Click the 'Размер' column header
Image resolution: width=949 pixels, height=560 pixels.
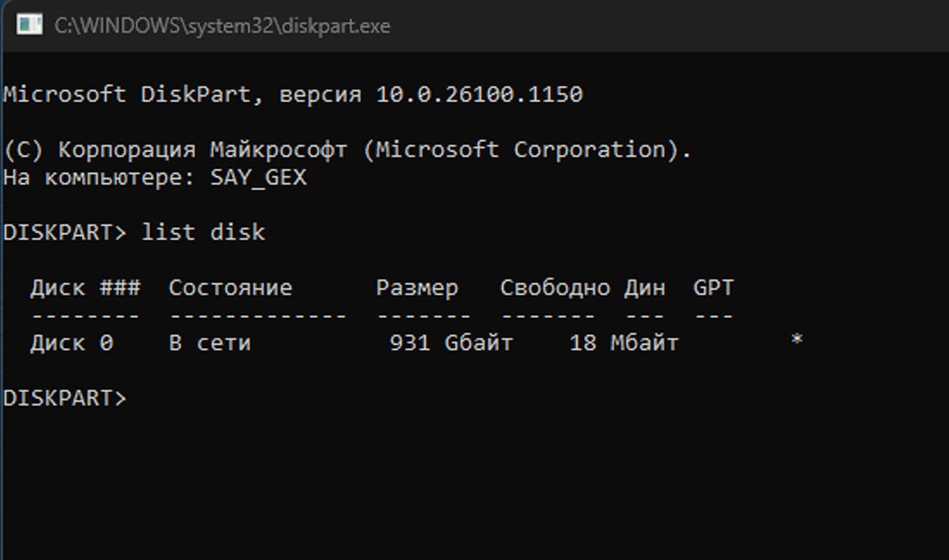pos(417,288)
